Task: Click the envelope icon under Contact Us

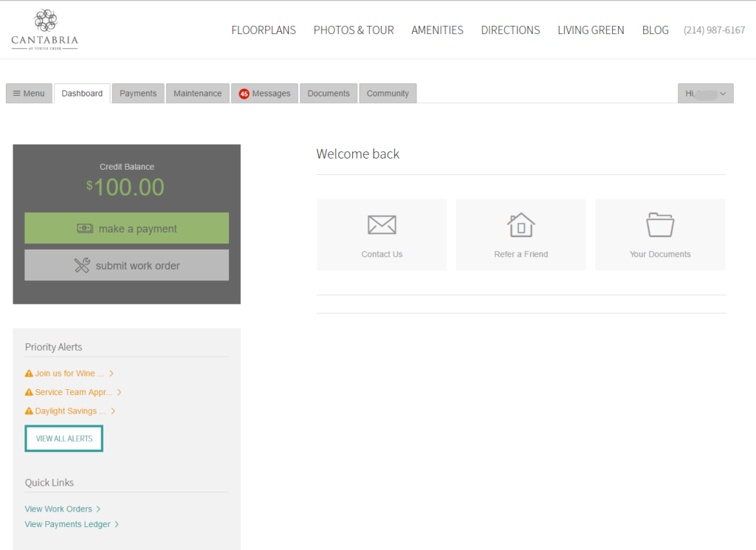Action: pos(382,224)
